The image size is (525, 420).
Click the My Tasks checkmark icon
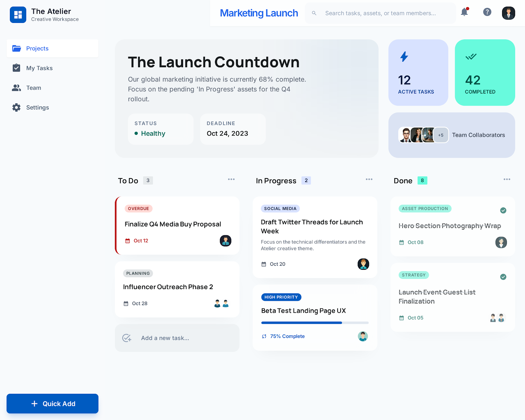tap(16, 68)
